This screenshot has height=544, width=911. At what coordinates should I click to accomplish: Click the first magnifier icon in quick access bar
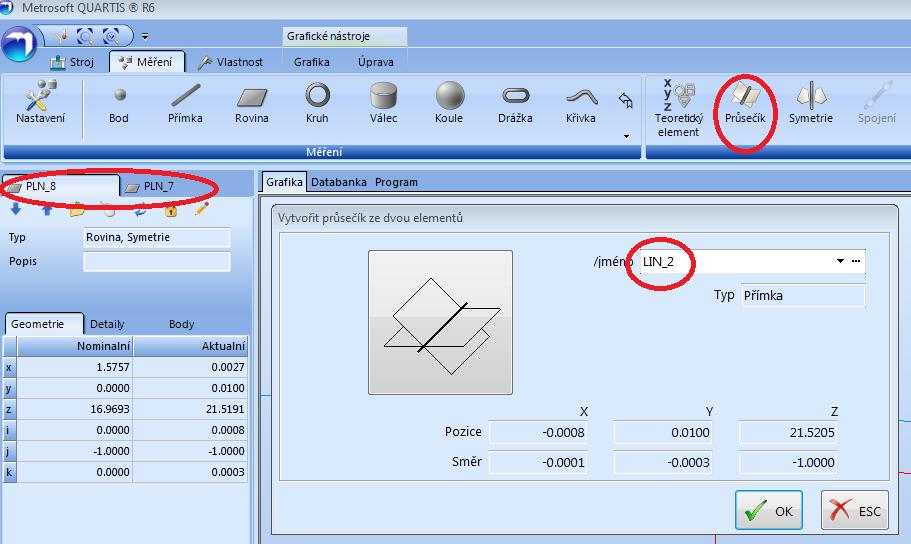pos(85,37)
